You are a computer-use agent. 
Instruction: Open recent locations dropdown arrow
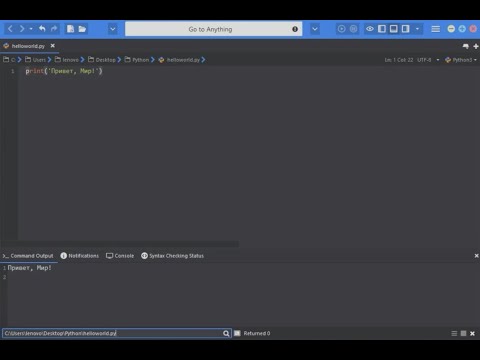coord(31,29)
